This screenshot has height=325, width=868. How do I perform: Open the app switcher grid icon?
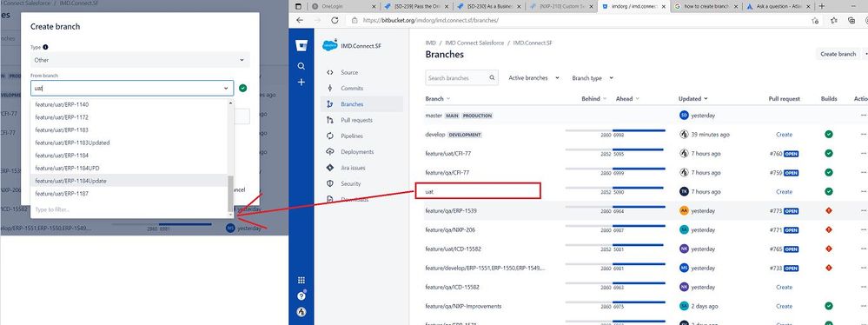(x=301, y=280)
